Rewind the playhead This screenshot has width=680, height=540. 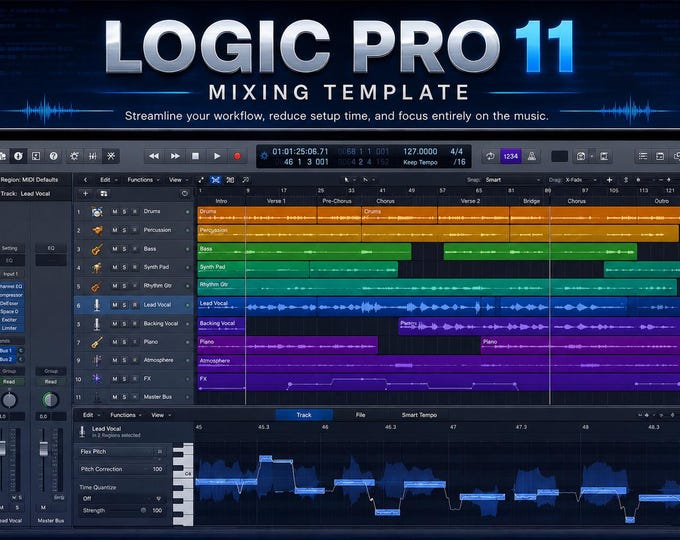point(154,156)
